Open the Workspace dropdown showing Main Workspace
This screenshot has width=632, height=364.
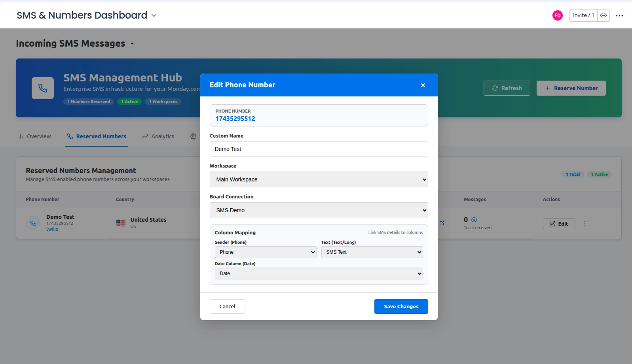click(x=319, y=179)
